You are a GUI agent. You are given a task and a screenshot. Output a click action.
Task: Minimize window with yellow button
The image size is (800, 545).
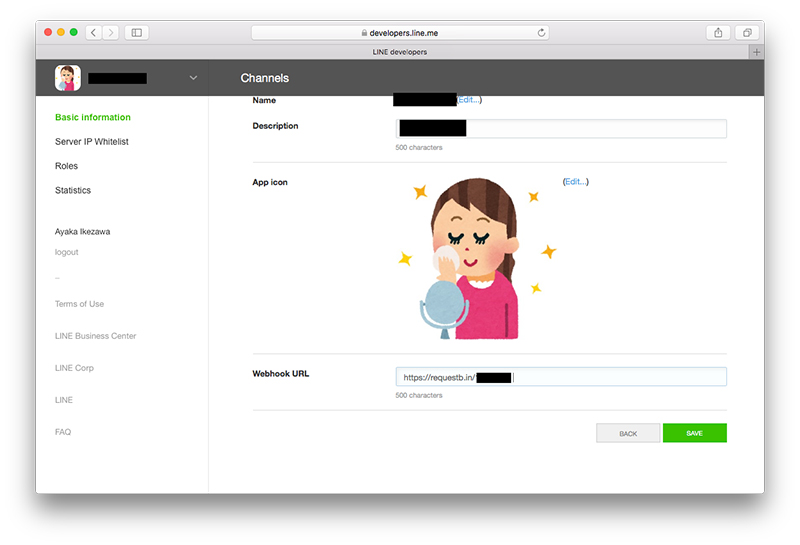click(61, 32)
